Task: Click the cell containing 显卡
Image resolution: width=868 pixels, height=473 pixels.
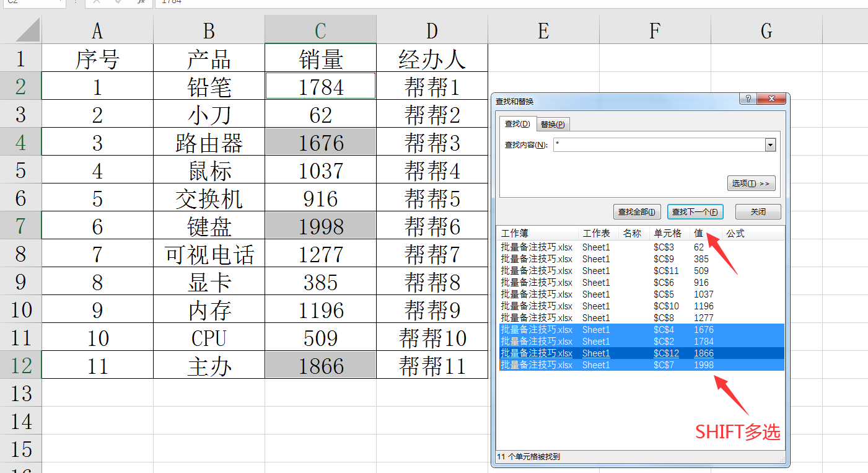Action: (x=209, y=281)
